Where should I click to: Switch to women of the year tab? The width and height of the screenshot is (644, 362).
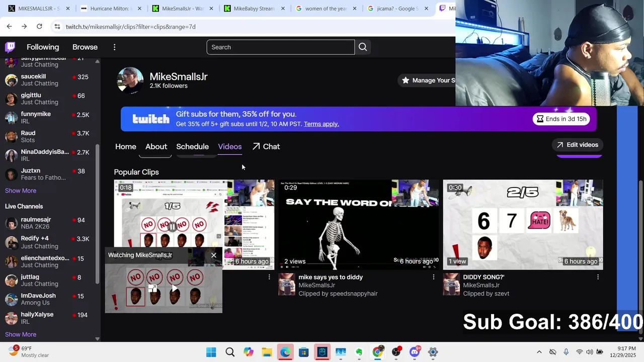coord(326,9)
